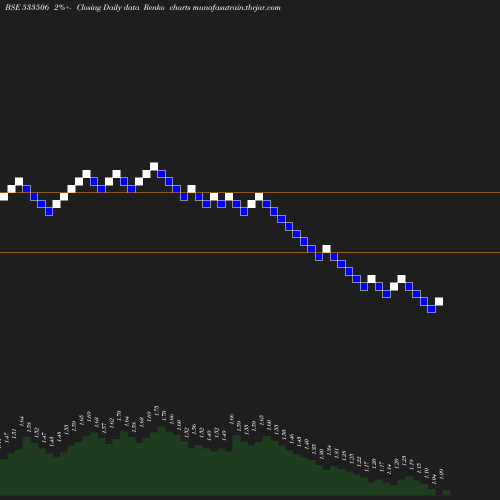Click the lowest value label "1.04"
The width and height of the screenshot is (500, 500).
[x=434, y=479]
